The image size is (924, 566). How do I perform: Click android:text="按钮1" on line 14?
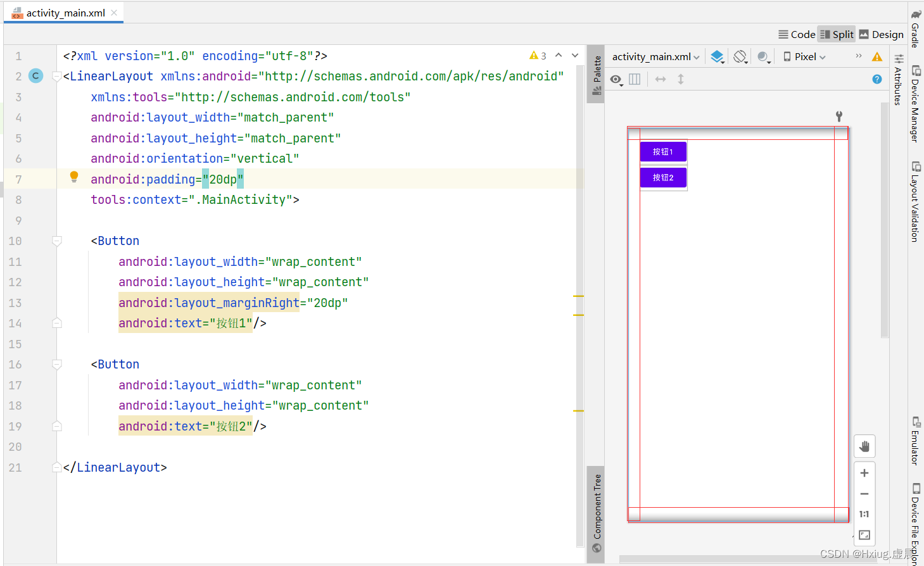(186, 323)
